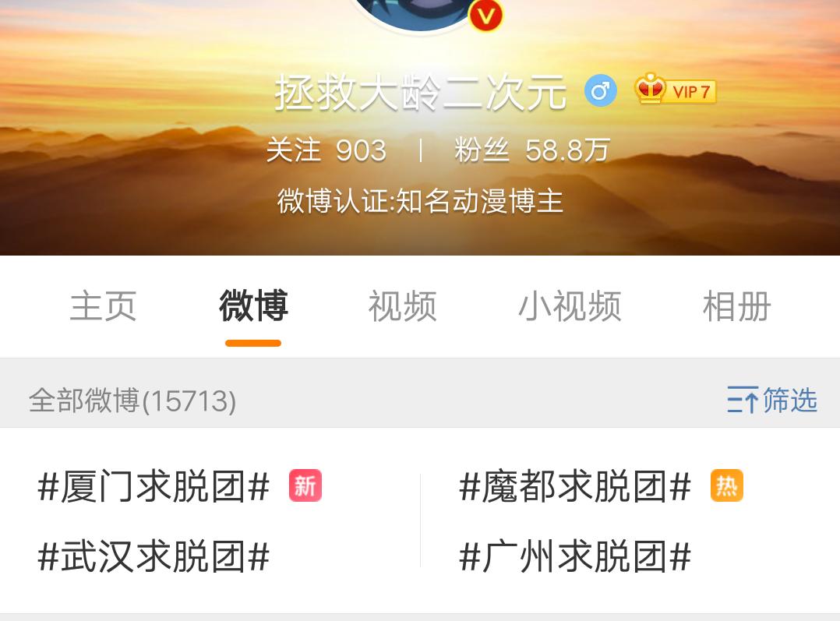Open the 筛选 filter dropdown

(772, 400)
